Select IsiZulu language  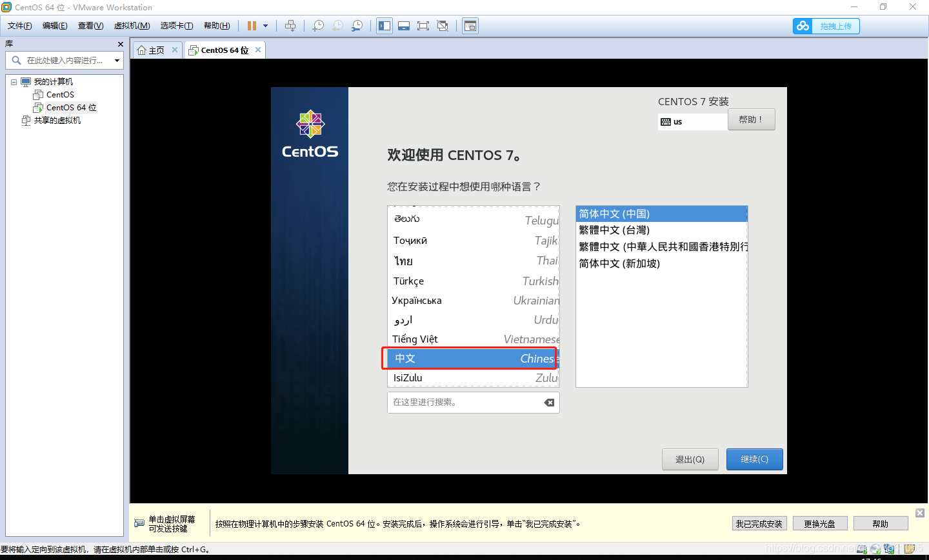[474, 377]
